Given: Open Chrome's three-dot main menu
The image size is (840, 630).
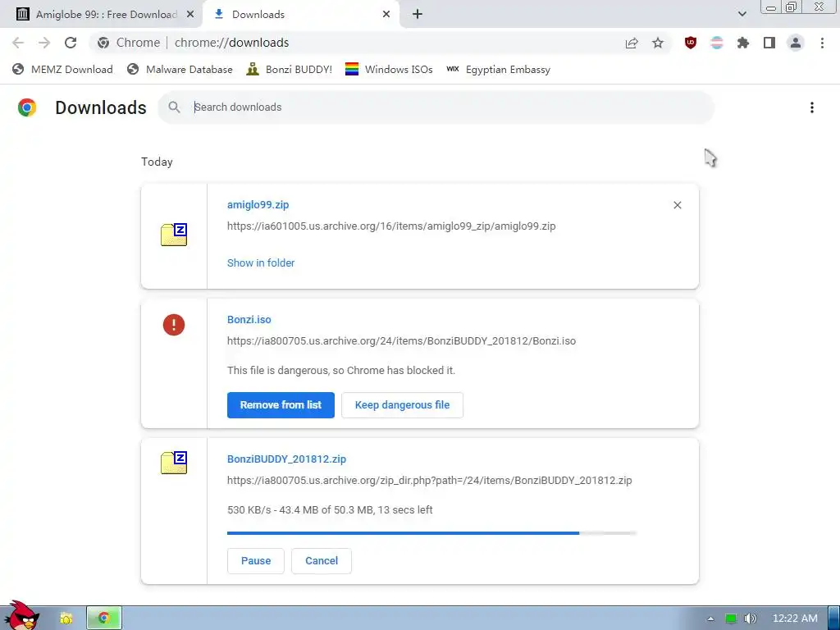Looking at the screenshot, I should pyautogui.click(x=822, y=43).
